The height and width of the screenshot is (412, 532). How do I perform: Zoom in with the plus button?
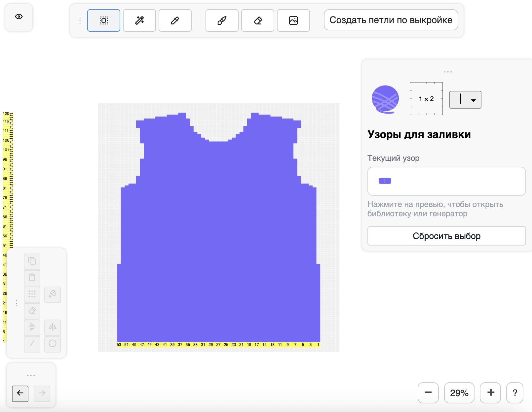pyautogui.click(x=490, y=393)
